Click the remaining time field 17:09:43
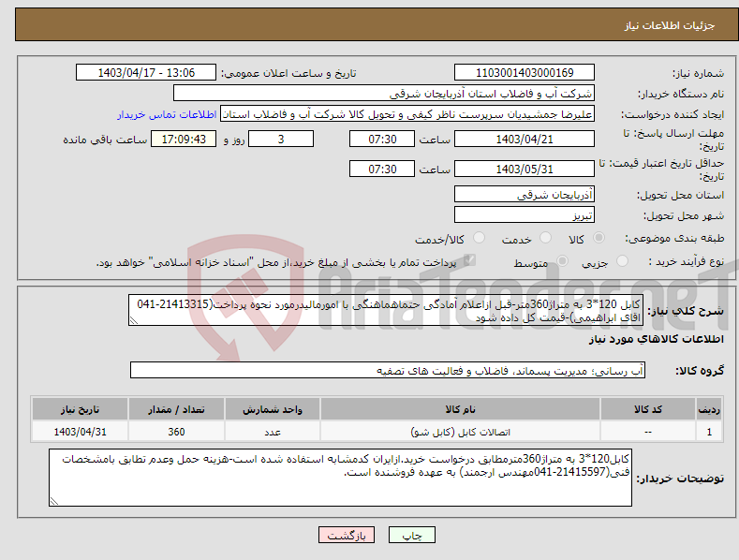The image size is (739, 560). click(184, 139)
